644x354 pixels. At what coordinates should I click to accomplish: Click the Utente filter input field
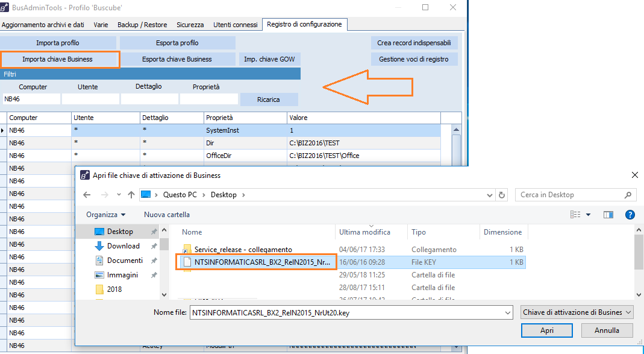pos(91,99)
